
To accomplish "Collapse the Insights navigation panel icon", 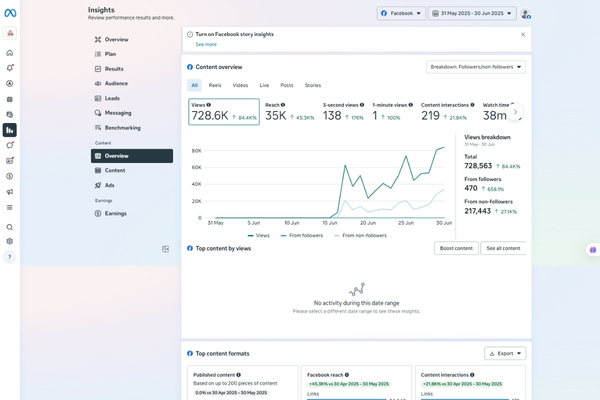I will pyautogui.click(x=166, y=249).
